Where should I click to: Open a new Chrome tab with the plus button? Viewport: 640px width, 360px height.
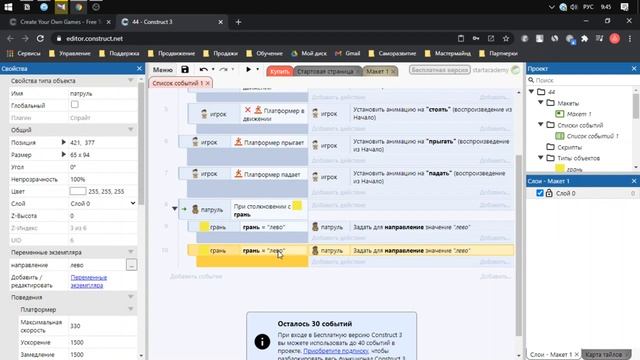pos(238,22)
